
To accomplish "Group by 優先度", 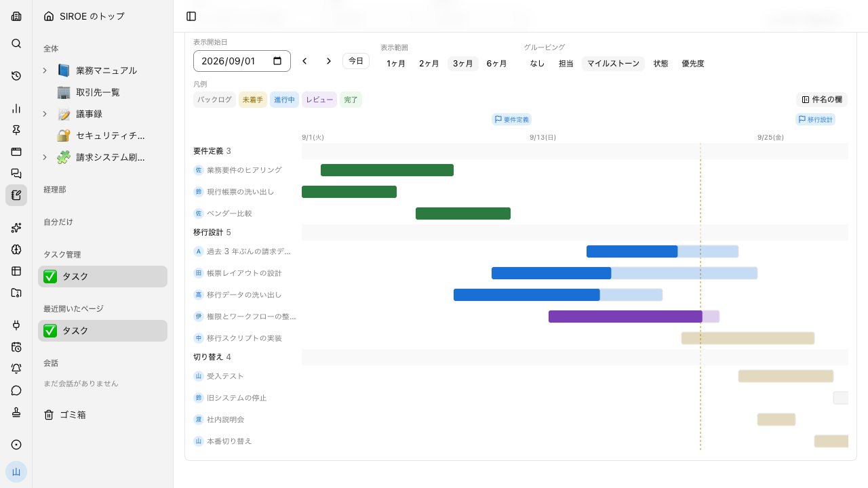I will (x=693, y=64).
